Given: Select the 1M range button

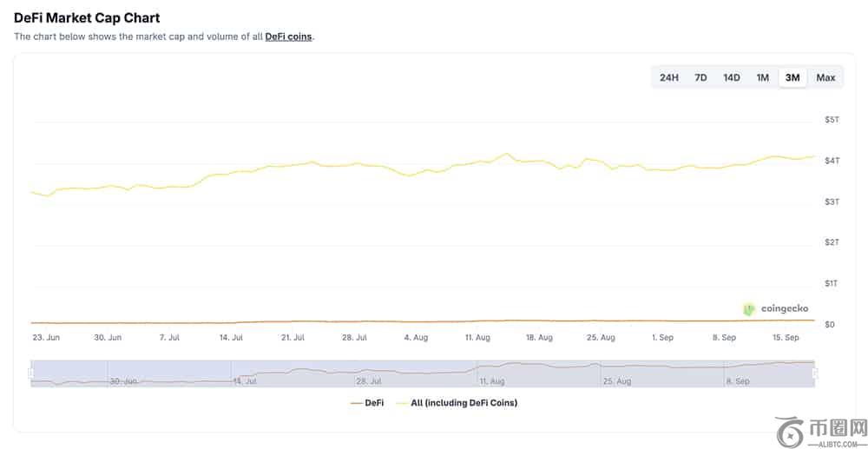Looking at the screenshot, I should [763, 77].
